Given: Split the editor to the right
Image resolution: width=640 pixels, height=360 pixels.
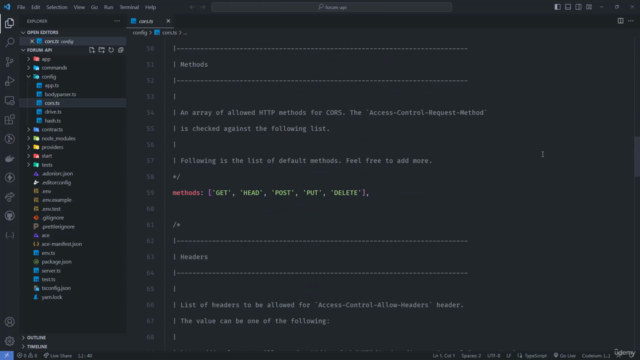Looking at the screenshot, I should tap(620, 21).
